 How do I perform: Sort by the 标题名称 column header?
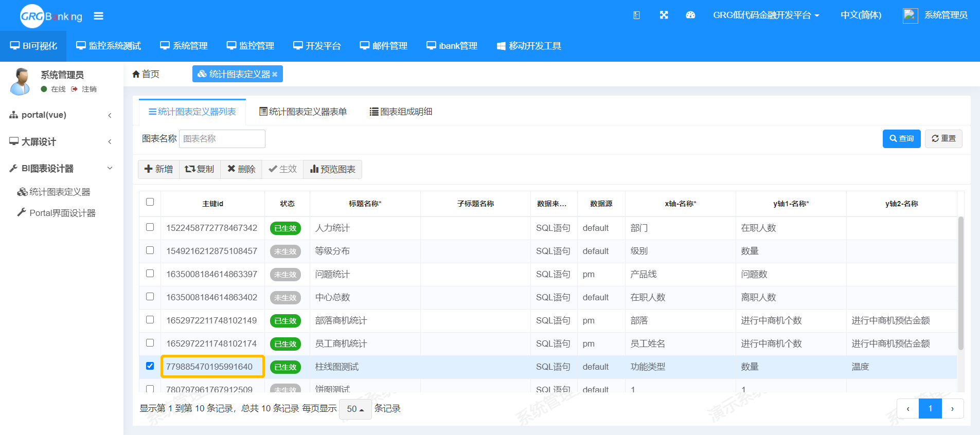pyautogui.click(x=365, y=204)
